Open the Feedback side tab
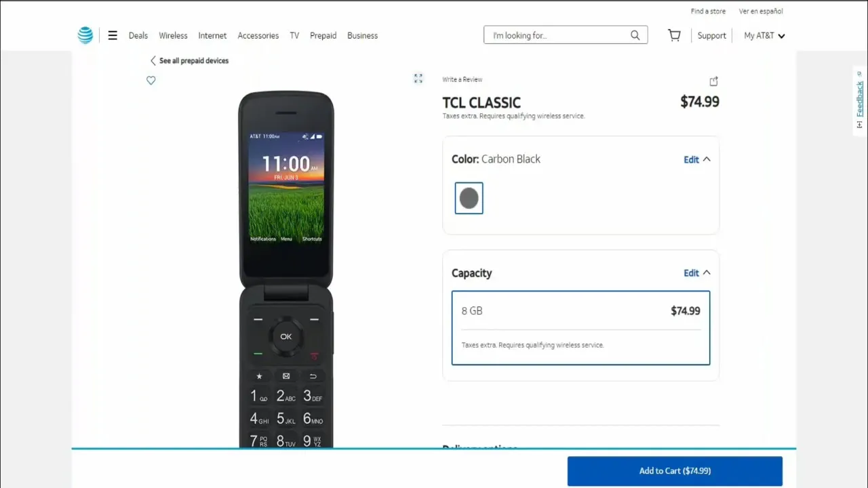 (859, 100)
